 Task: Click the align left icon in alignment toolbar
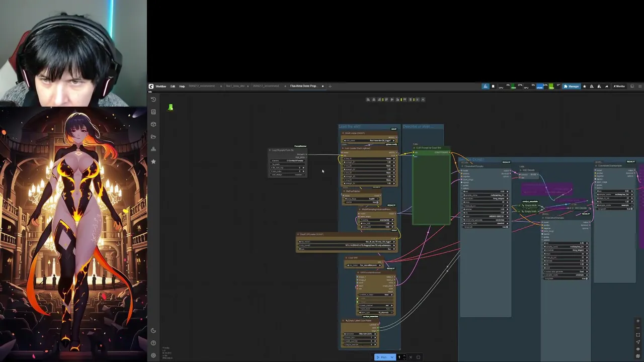point(368,100)
